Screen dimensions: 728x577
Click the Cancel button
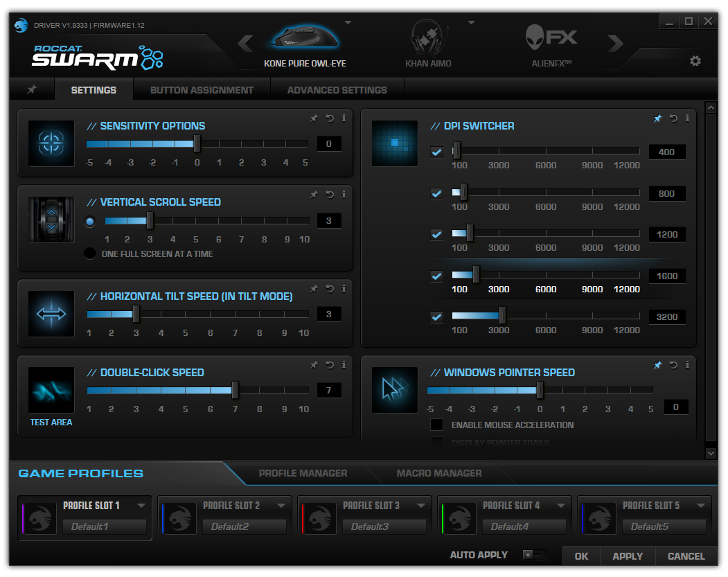[x=686, y=556]
